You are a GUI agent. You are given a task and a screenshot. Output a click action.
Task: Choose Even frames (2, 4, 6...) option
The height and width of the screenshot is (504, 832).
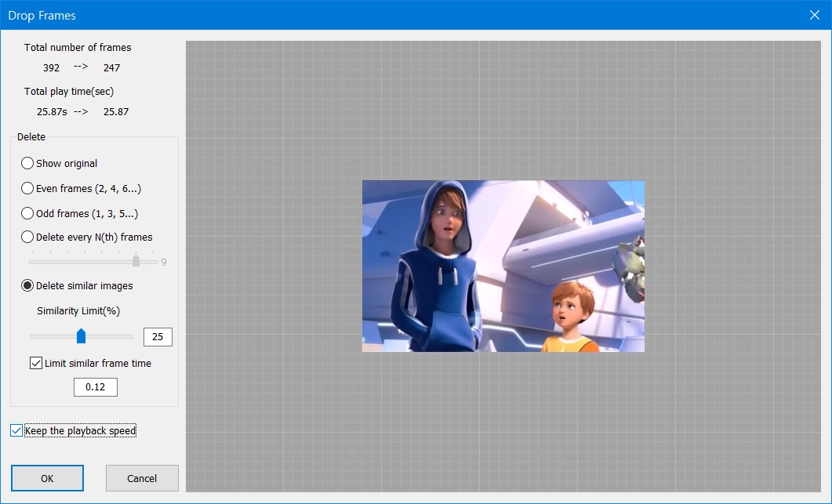tap(28, 189)
